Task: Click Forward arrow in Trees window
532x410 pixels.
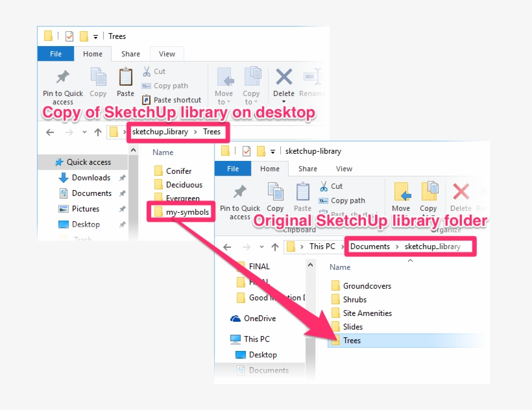Action: [69, 132]
